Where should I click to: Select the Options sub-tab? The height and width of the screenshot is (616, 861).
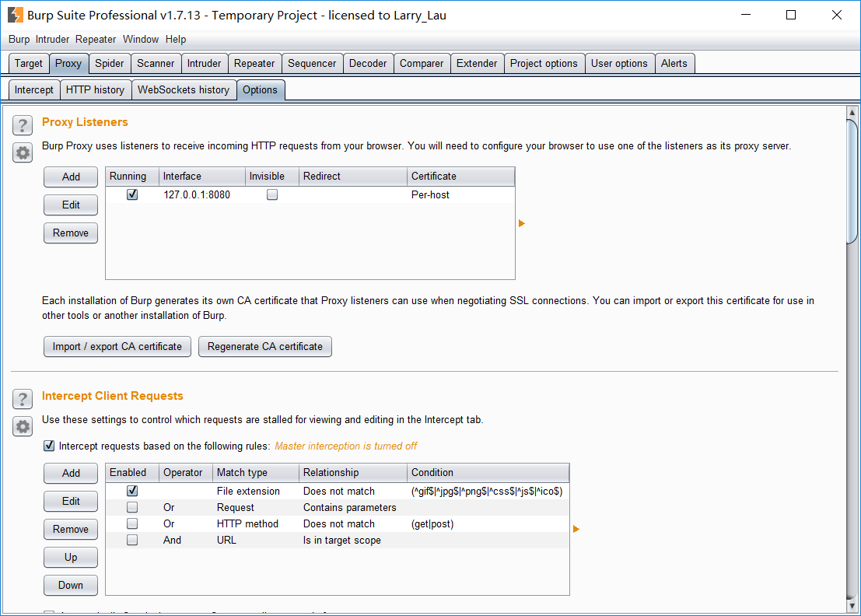pyautogui.click(x=261, y=90)
